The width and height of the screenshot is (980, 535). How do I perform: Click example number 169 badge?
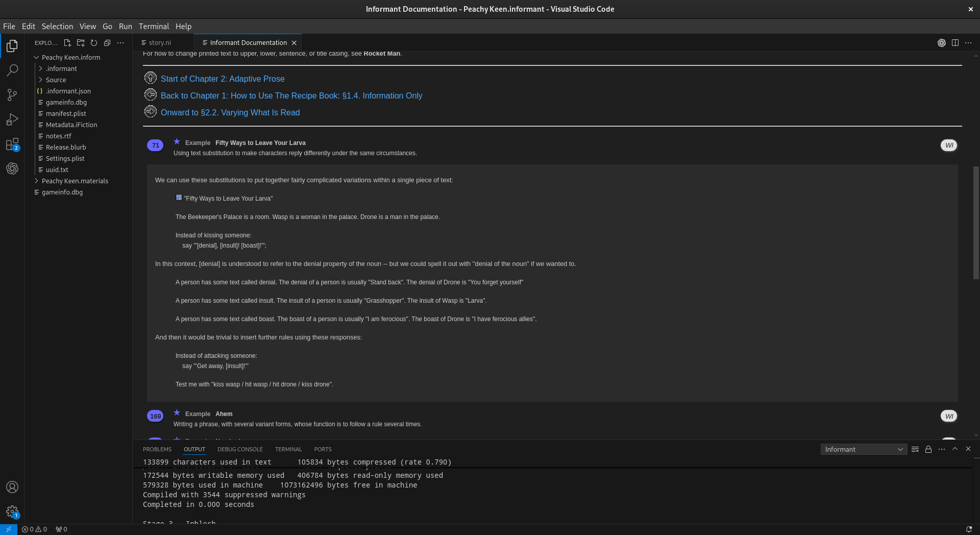155,417
